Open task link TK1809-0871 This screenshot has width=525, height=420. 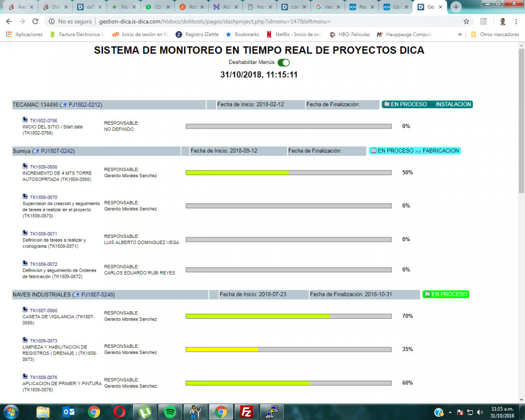click(x=44, y=234)
